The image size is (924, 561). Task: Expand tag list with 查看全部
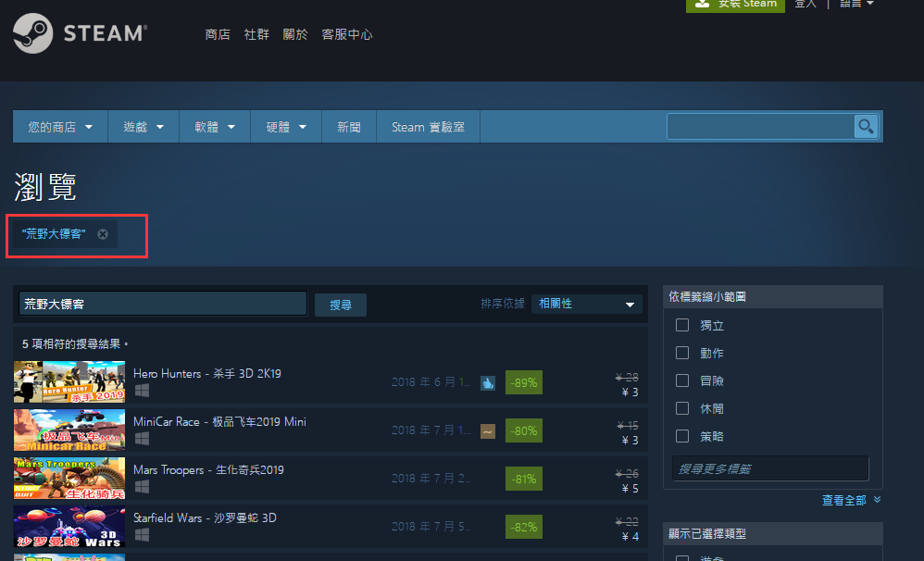[x=852, y=500]
